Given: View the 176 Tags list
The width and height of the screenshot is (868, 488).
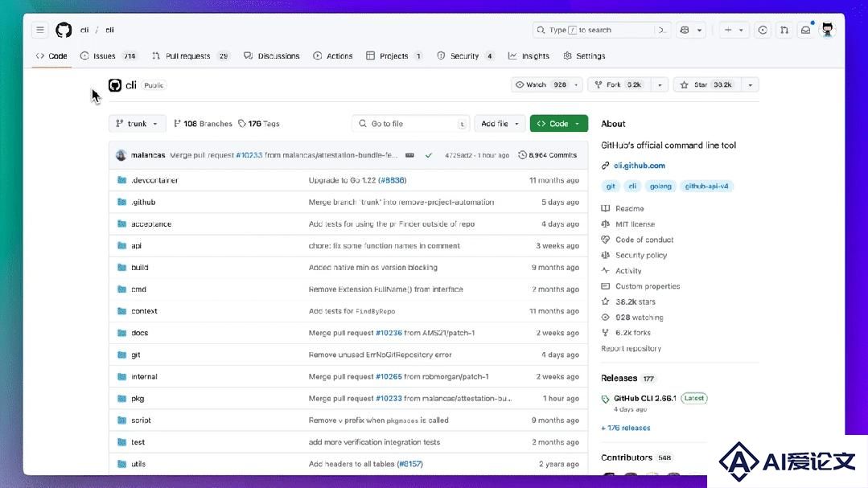Looking at the screenshot, I should [258, 124].
